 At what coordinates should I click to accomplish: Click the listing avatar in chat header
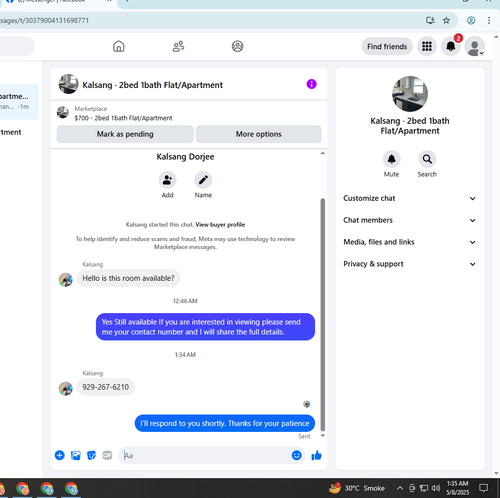tap(68, 84)
